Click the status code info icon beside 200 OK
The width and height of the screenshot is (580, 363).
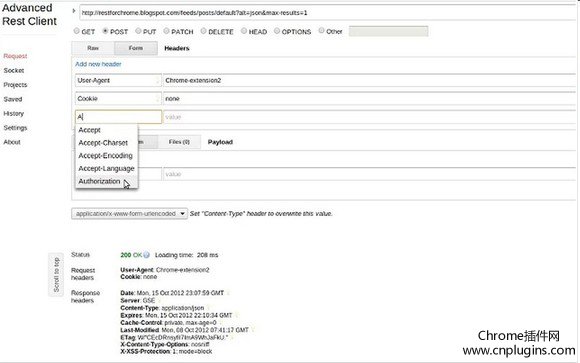point(146,255)
